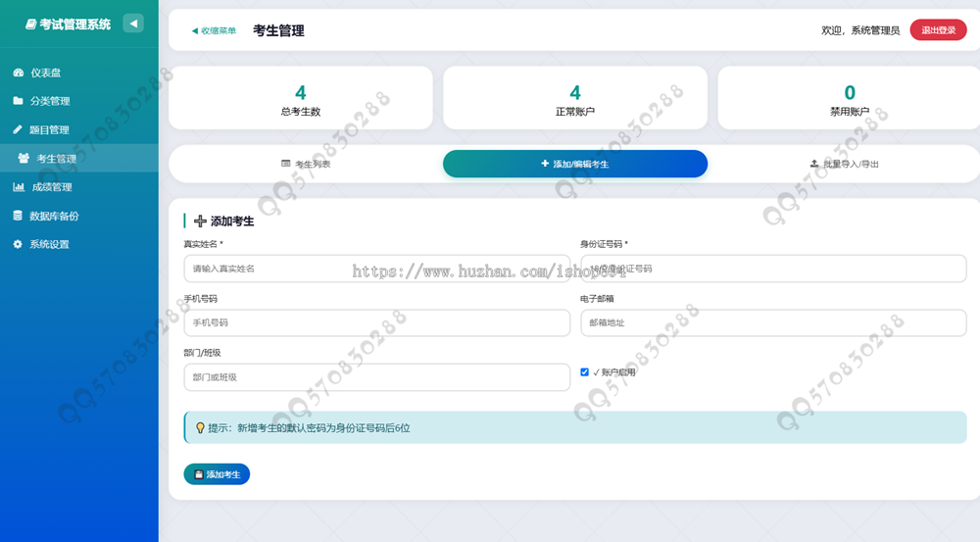Submit form with 添加考生 button
Image resolution: width=980 pixels, height=542 pixels.
217,474
